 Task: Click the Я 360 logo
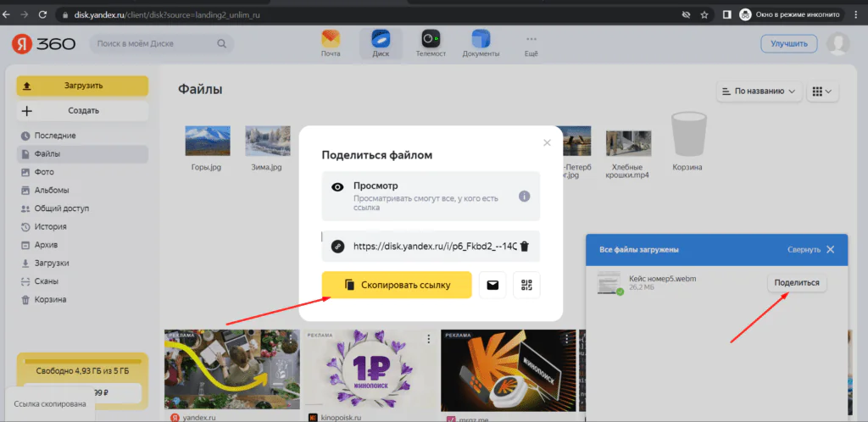[x=44, y=44]
